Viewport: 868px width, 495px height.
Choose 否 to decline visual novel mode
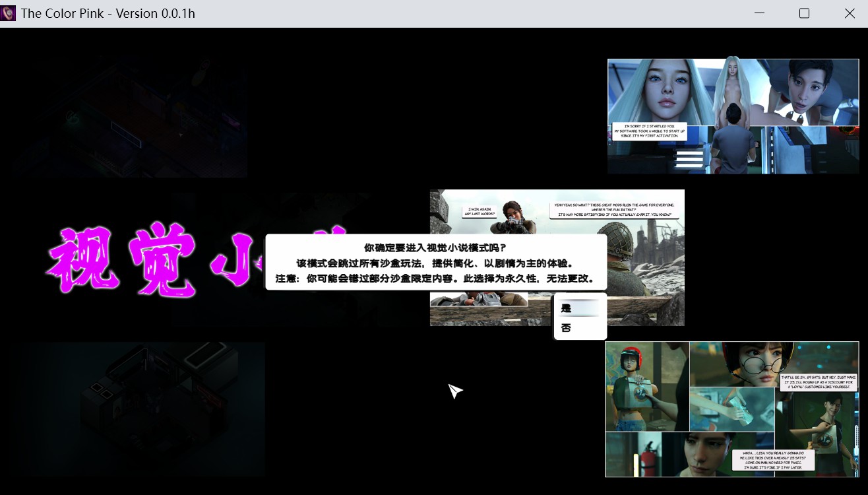[x=580, y=327]
